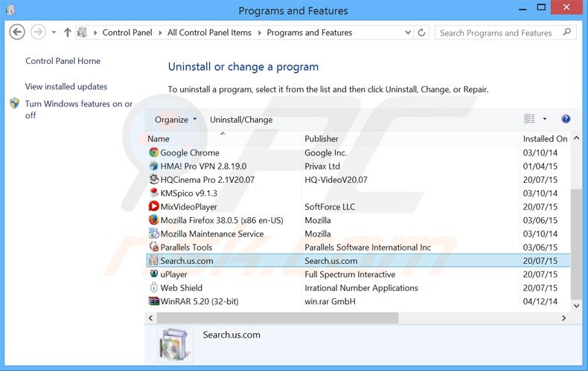Viewport: 588px width, 371px height.
Task: Click the Mozilla Maintenance Service icon
Action: click(154, 233)
